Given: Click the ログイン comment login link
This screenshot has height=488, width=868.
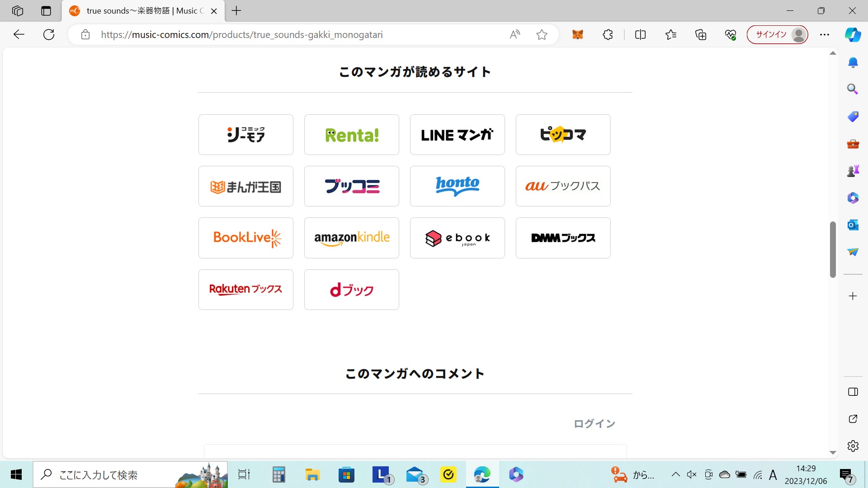Looking at the screenshot, I should (594, 423).
